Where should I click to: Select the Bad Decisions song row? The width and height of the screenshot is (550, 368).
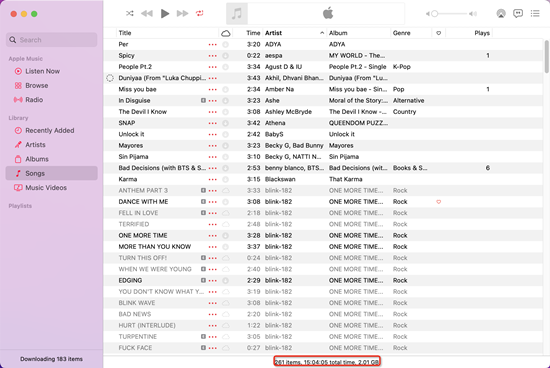tap(323, 168)
